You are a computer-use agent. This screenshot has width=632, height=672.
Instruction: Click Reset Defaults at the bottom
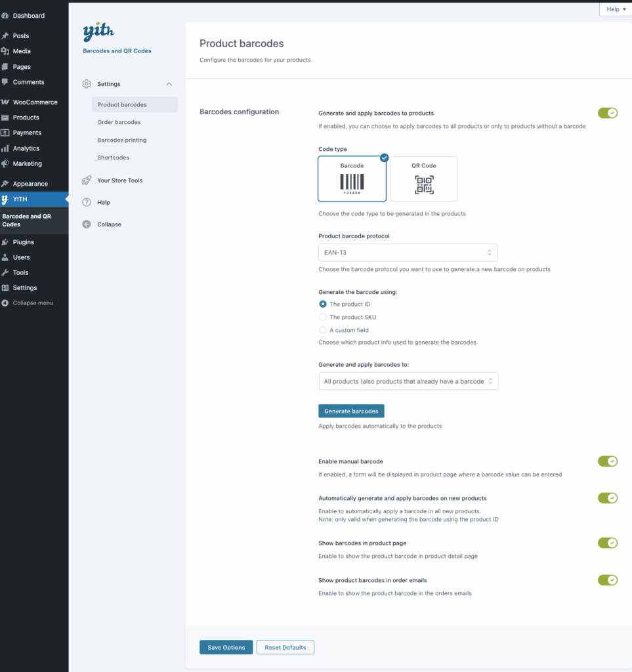click(x=285, y=647)
